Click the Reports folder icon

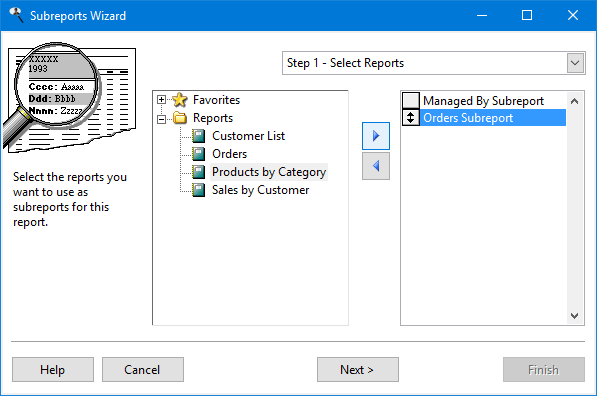[180, 118]
